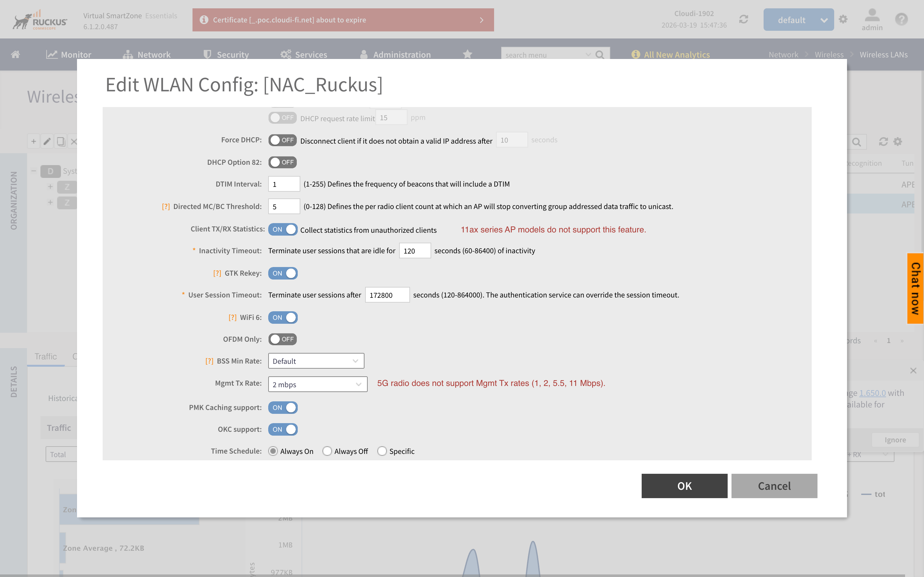
Task: Click the help icon next to BSS Min Rate
Action: pos(209,361)
